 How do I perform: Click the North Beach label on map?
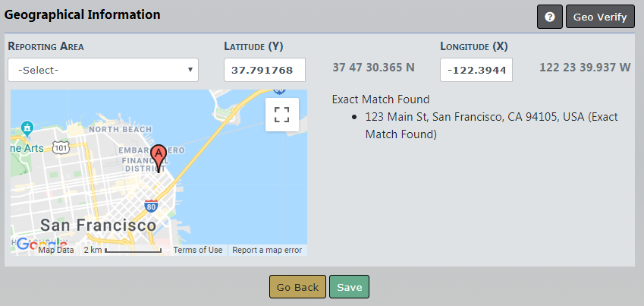120,130
